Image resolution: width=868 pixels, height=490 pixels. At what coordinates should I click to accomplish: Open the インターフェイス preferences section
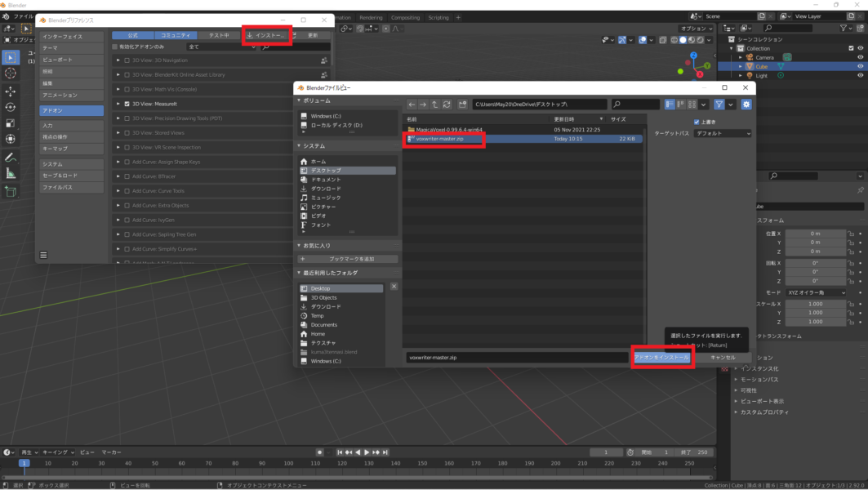71,37
